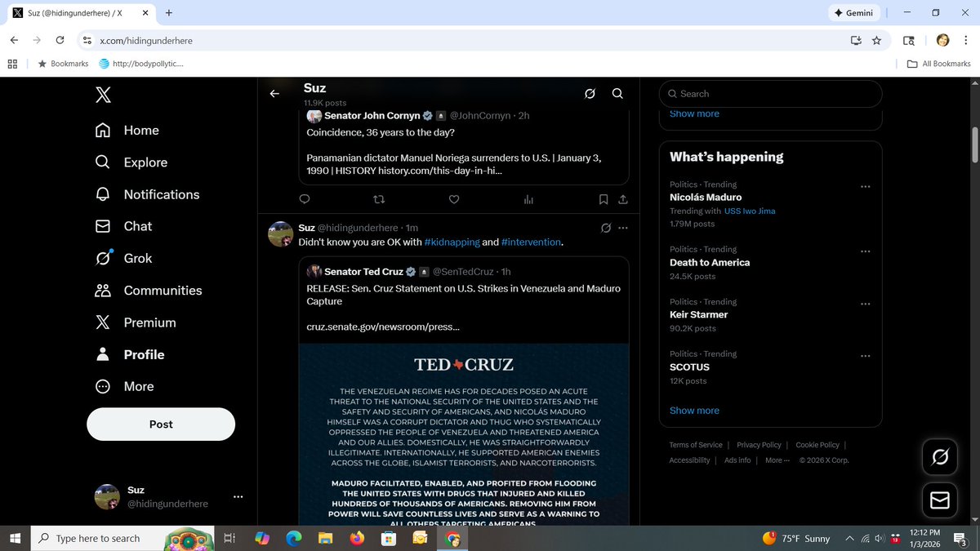Click the Grok icon in Suz profile header
980x551 pixels.
[590, 94]
